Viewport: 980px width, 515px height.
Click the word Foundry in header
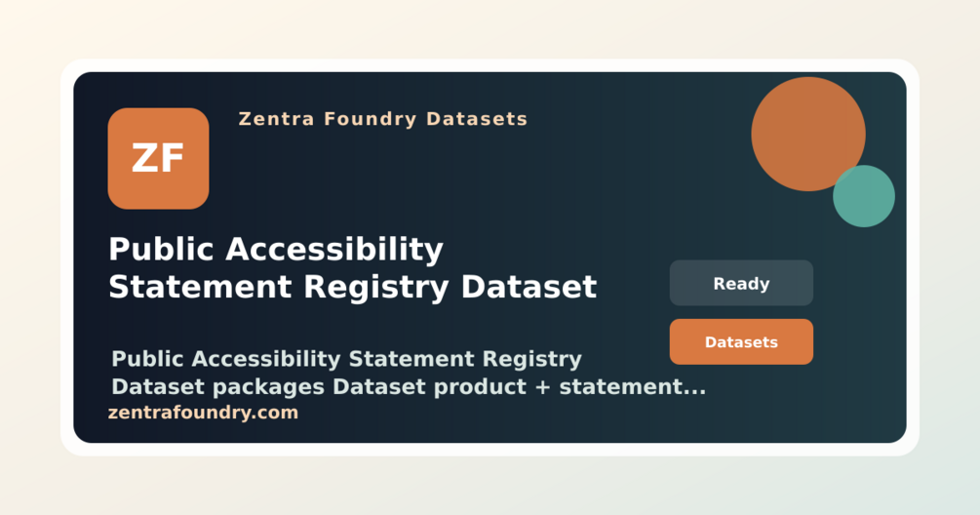pyautogui.click(x=370, y=119)
